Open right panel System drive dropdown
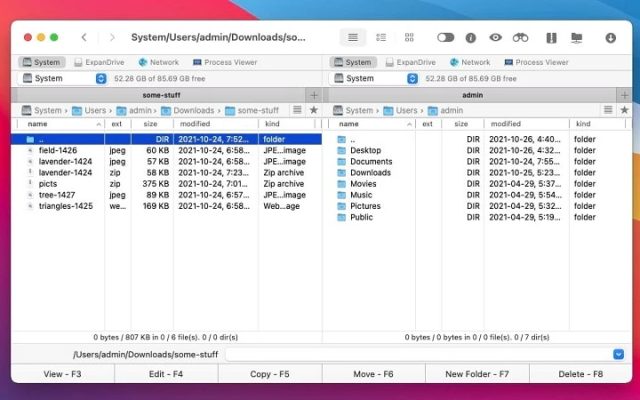The image size is (640, 400). pos(413,78)
